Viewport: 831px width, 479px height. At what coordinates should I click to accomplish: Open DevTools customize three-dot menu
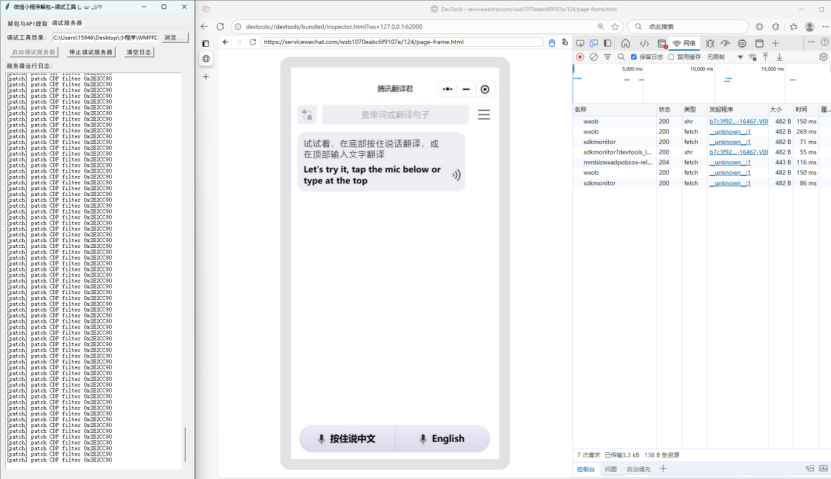coord(811,42)
